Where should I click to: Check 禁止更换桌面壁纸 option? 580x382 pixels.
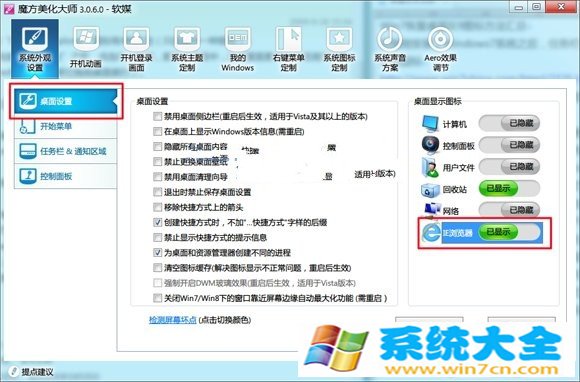[x=158, y=162]
